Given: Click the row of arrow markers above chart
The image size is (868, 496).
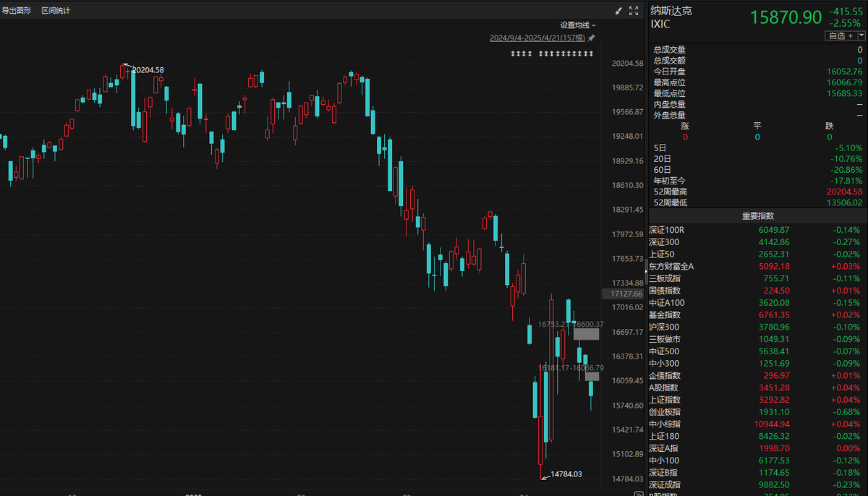Looking at the screenshot, I should coord(551,54).
